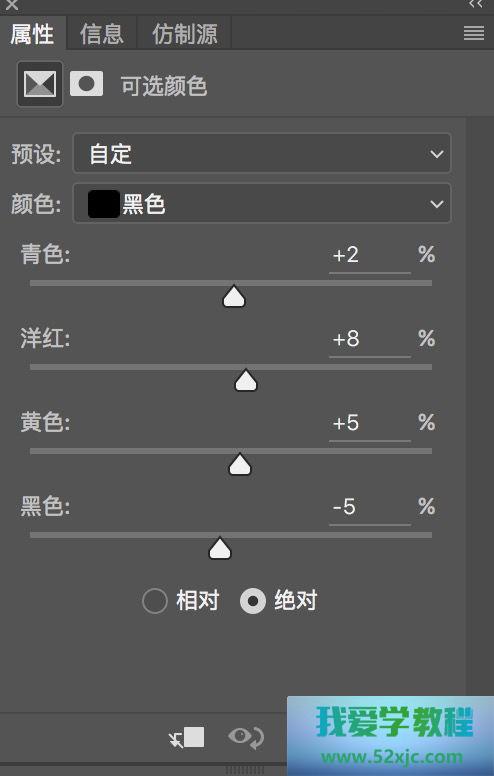Viewport: 494px width, 776px height.
Task: Click the 洋红 slider handle
Action: tap(246, 380)
